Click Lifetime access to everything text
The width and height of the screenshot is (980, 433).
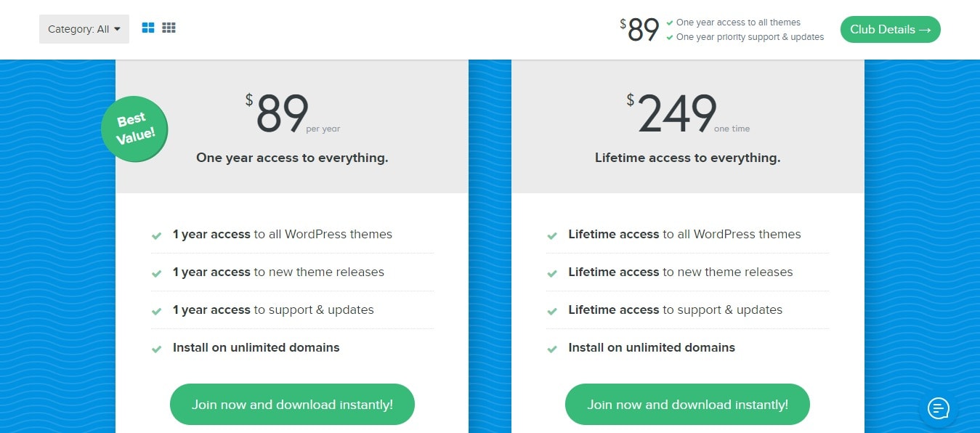coord(687,158)
